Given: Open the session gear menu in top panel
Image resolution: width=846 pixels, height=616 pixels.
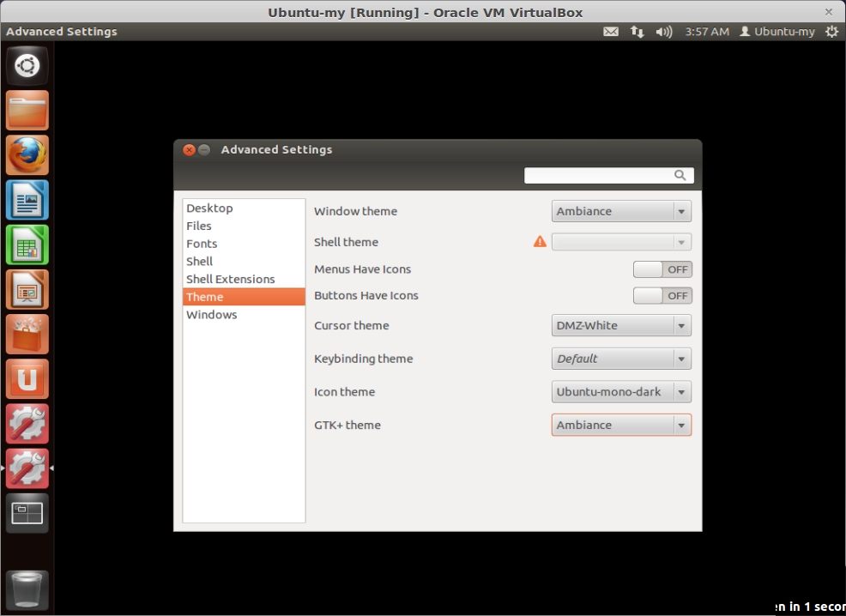Looking at the screenshot, I should point(832,32).
